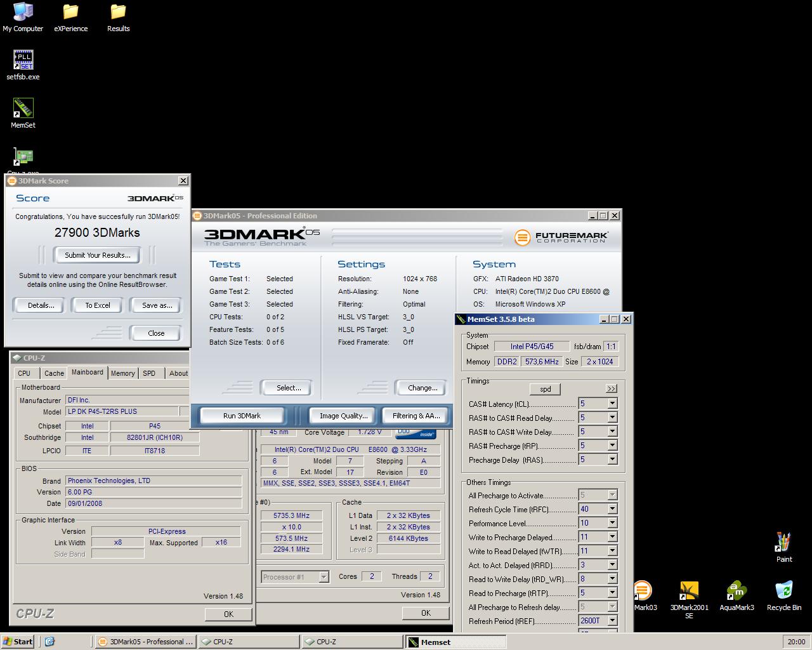Launch the setfsb.exe desktop icon
Image resolution: width=812 pixels, height=650 pixels.
tap(23, 65)
